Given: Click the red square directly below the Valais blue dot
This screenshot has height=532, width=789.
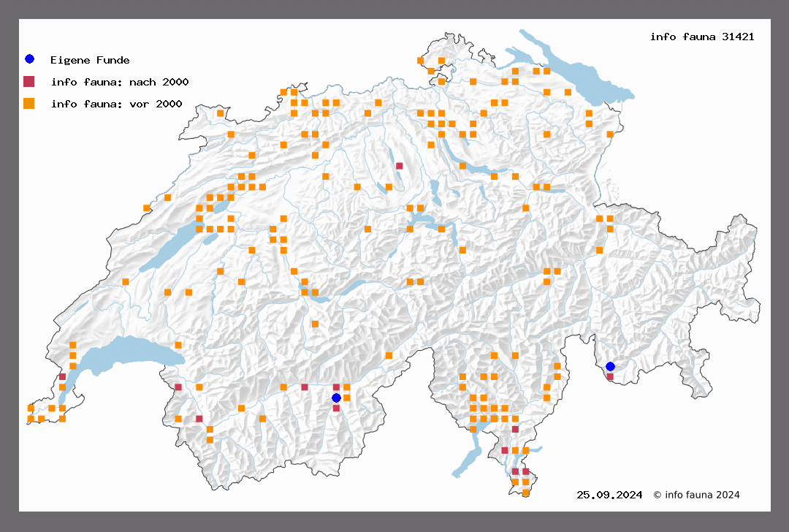Looking at the screenshot, I should (x=336, y=408).
